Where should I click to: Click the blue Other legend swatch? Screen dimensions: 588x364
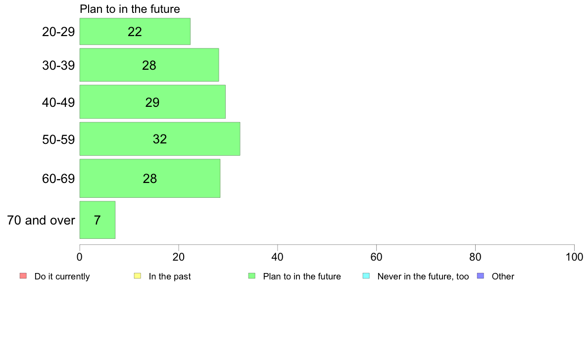(x=481, y=276)
